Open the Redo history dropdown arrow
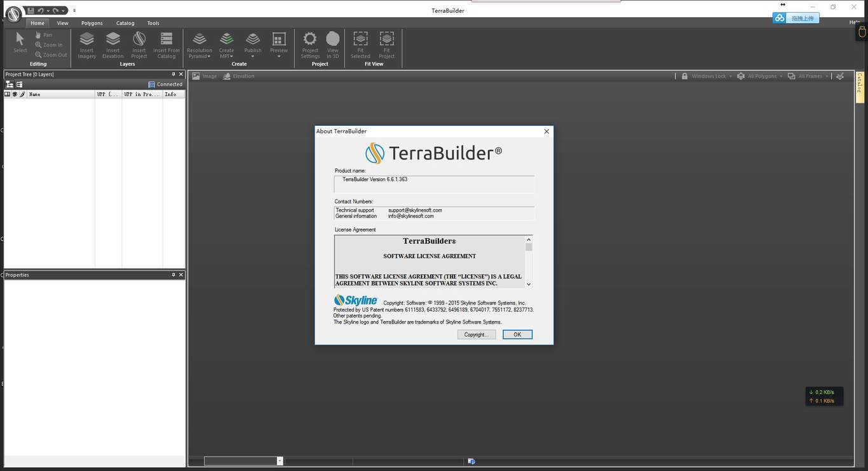Image resolution: width=868 pixels, height=471 pixels. click(64, 11)
